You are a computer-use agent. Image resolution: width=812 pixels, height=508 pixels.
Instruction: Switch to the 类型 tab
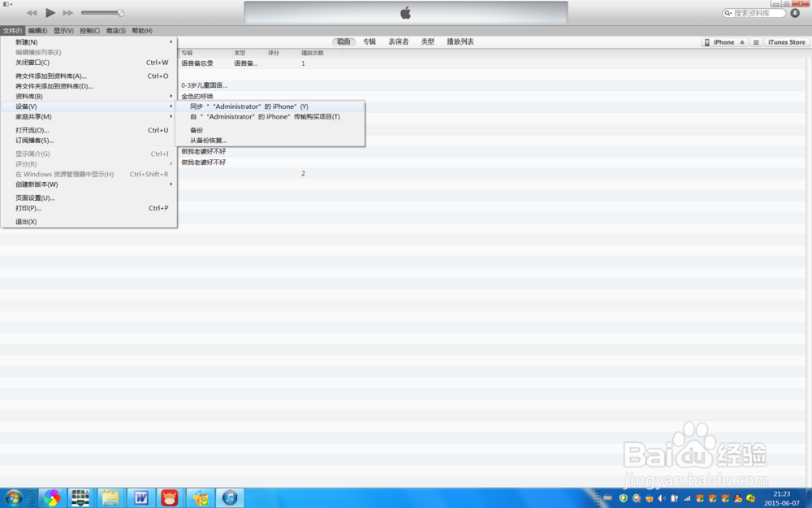pyautogui.click(x=428, y=41)
